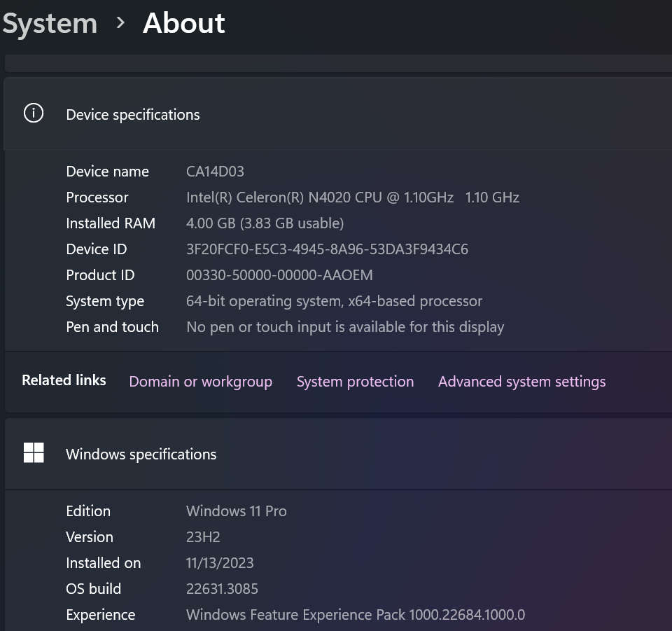
Task: Expand the Device specifications card
Action: 336,113
